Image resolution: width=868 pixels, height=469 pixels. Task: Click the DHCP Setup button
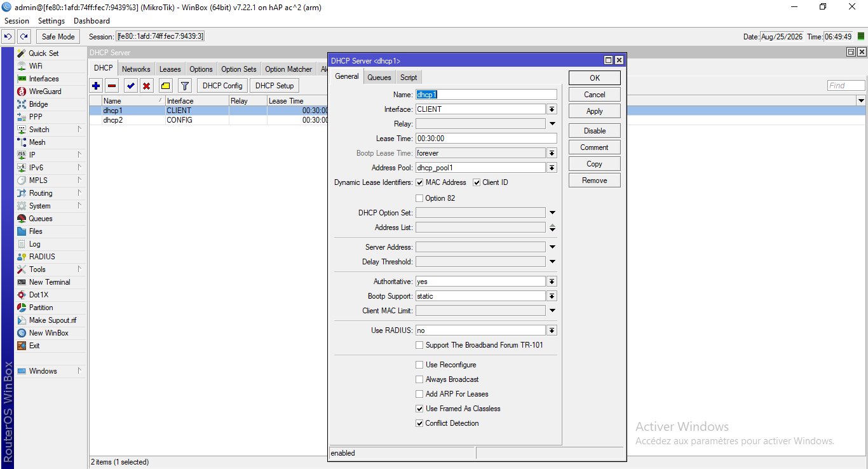pos(275,85)
